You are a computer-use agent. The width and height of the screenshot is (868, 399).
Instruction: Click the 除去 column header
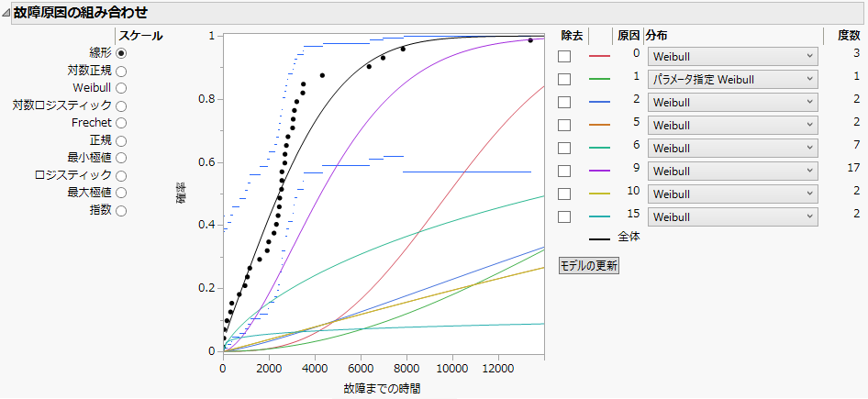coord(572,36)
